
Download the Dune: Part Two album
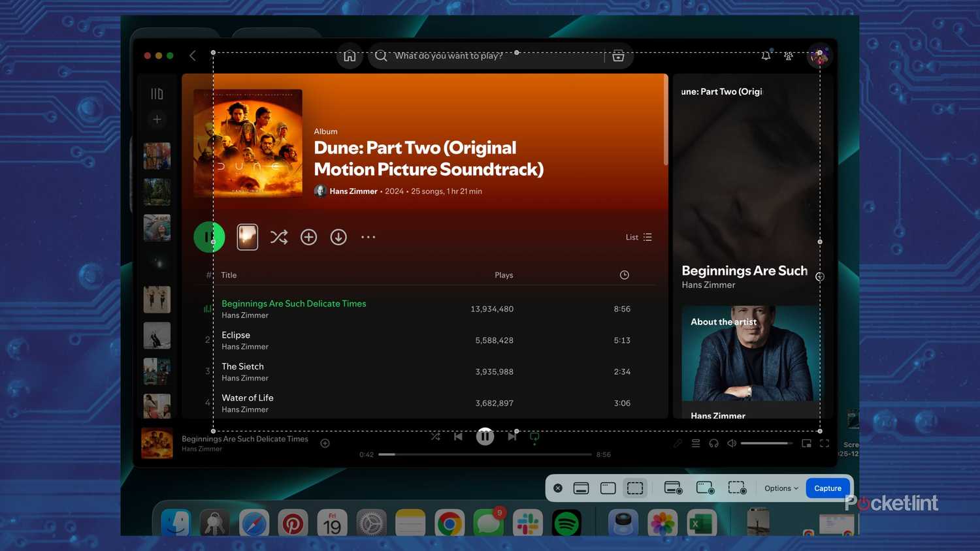tap(338, 236)
